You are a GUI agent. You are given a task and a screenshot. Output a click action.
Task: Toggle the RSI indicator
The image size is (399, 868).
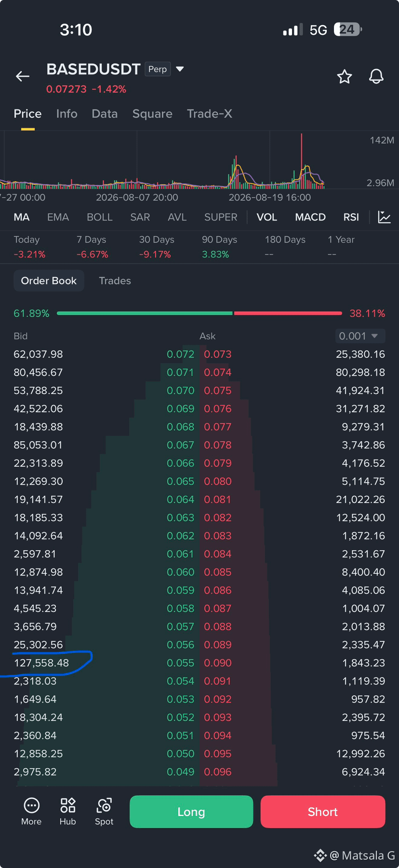pos(351,217)
